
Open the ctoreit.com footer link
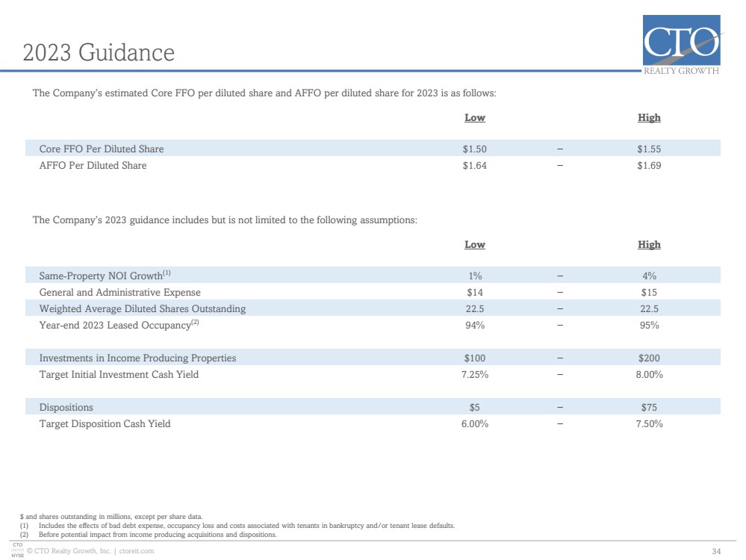[137, 551]
